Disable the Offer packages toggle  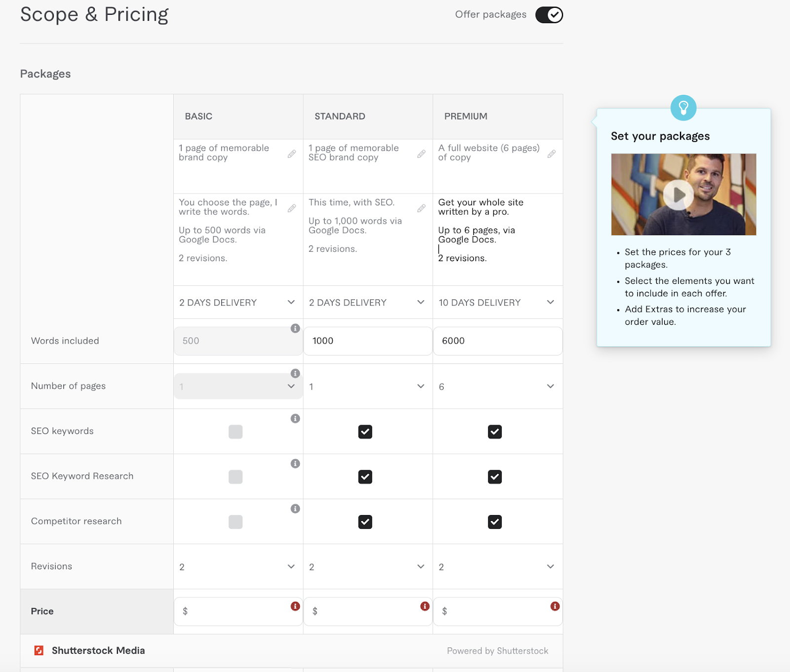(x=549, y=15)
